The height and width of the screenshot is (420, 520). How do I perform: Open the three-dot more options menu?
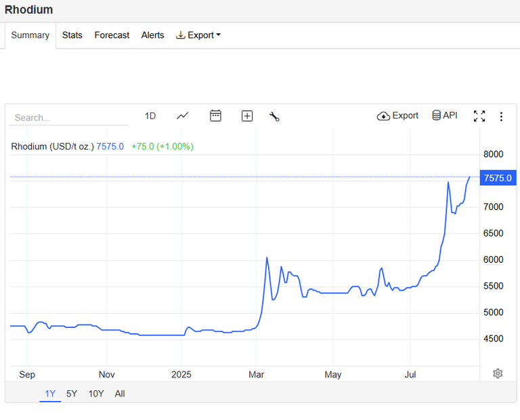click(x=501, y=117)
